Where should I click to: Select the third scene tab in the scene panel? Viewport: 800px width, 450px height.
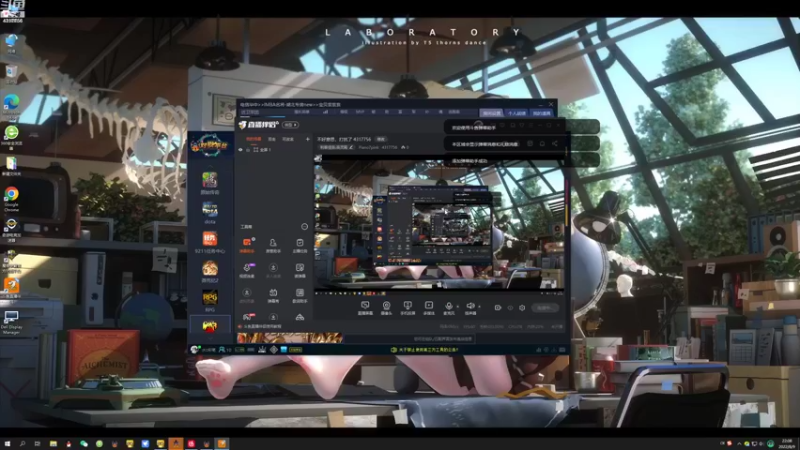[288, 139]
